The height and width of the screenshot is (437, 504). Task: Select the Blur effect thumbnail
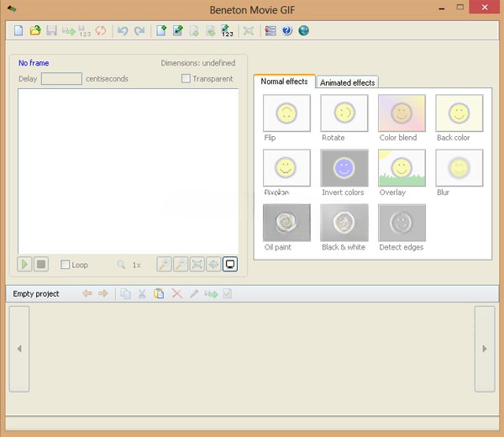click(x=459, y=168)
